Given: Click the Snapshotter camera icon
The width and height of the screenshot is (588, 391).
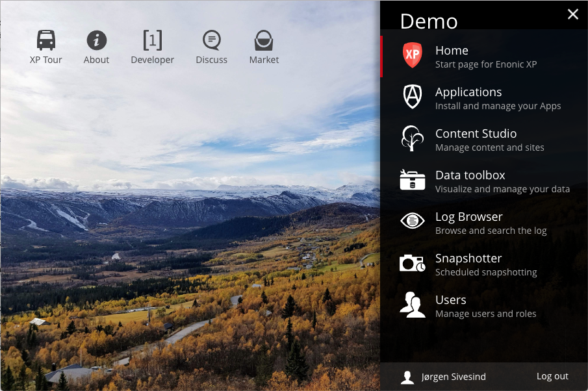Looking at the screenshot, I should 412,263.
